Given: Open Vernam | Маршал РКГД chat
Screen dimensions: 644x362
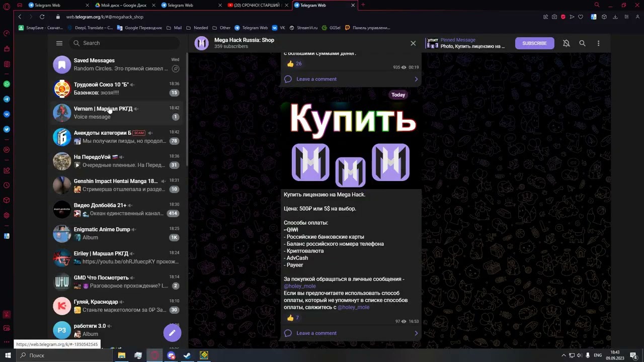Looking at the screenshot, I should click(x=117, y=113).
